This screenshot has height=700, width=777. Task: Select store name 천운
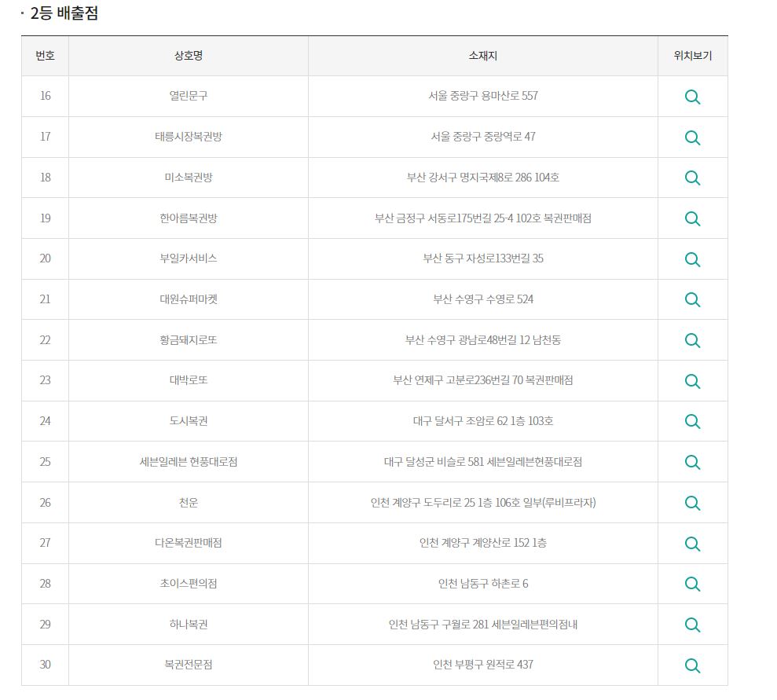click(189, 502)
